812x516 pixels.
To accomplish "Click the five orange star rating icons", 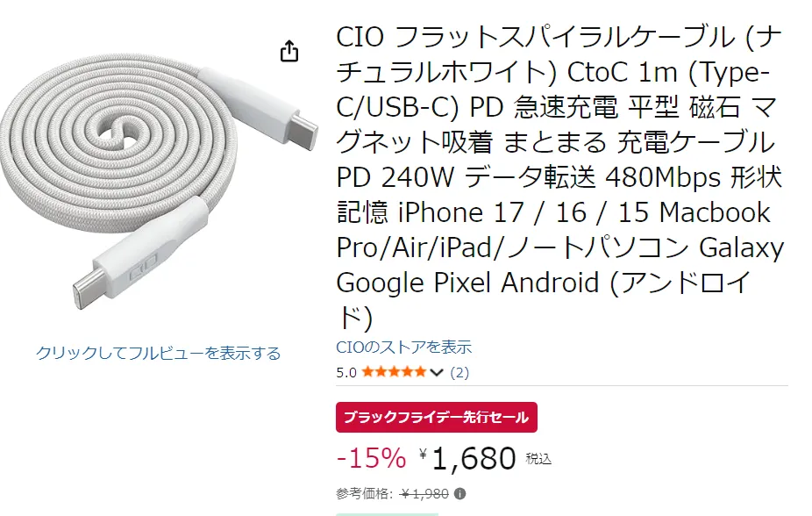I will tap(394, 372).
